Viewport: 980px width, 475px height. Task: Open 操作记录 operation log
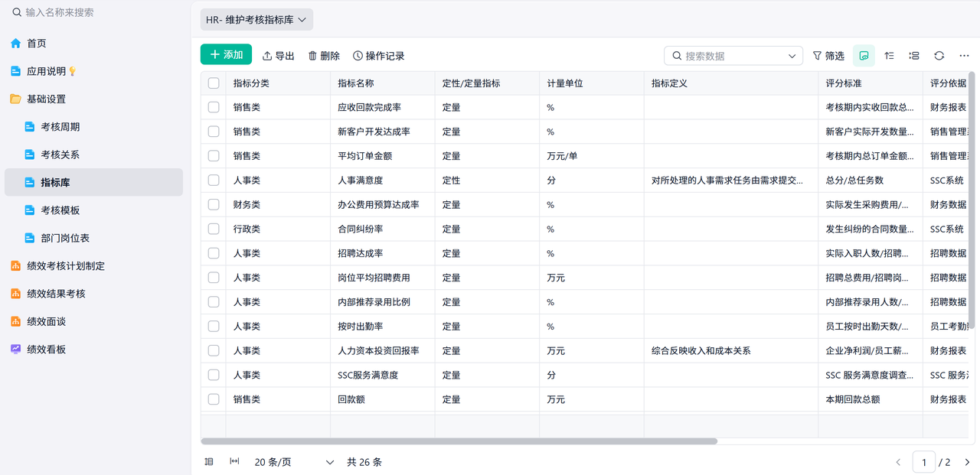tap(378, 56)
